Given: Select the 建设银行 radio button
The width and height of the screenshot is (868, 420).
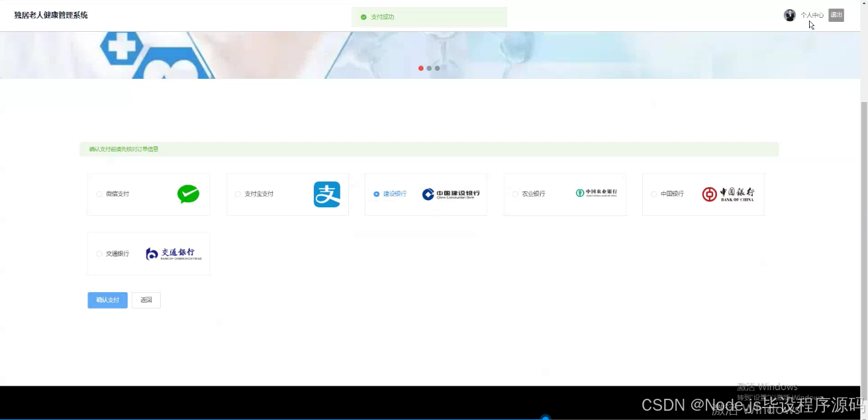Looking at the screenshot, I should (x=377, y=194).
